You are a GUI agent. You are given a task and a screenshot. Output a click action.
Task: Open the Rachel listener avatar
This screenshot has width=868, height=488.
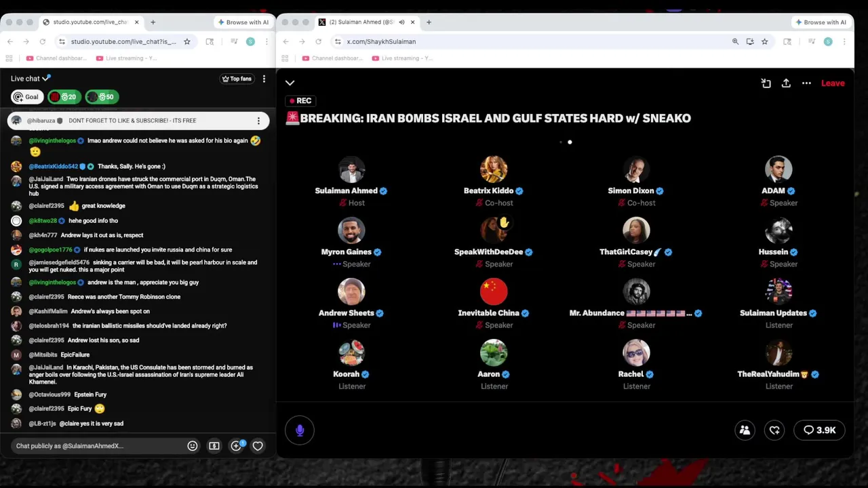pyautogui.click(x=636, y=353)
